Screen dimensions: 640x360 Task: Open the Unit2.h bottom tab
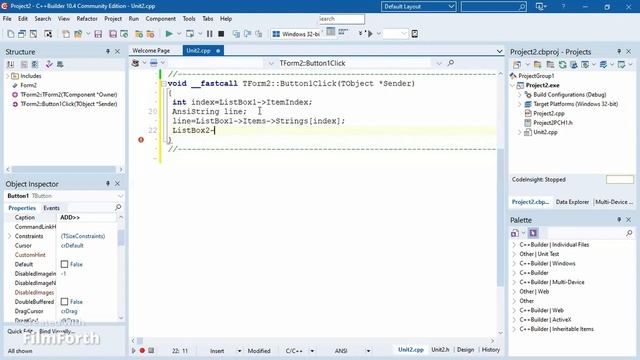click(x=440, y=350)
